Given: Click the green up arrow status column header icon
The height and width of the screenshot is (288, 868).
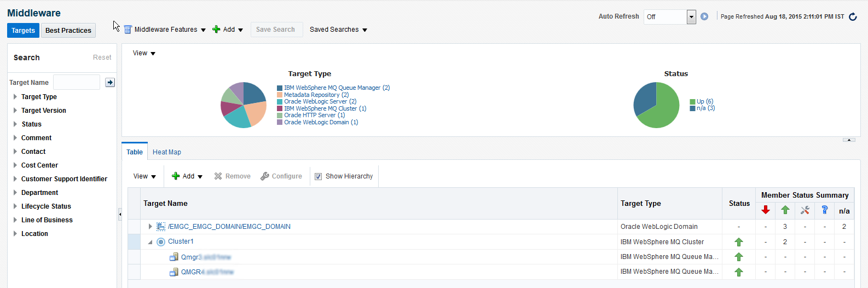Looking at the screenshot, I should (785, 210).
